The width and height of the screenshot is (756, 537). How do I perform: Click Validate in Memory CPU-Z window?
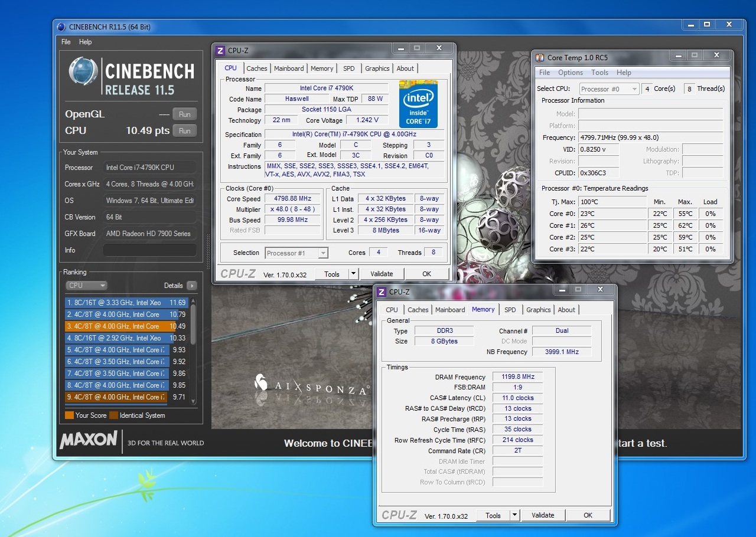(543, 515)
